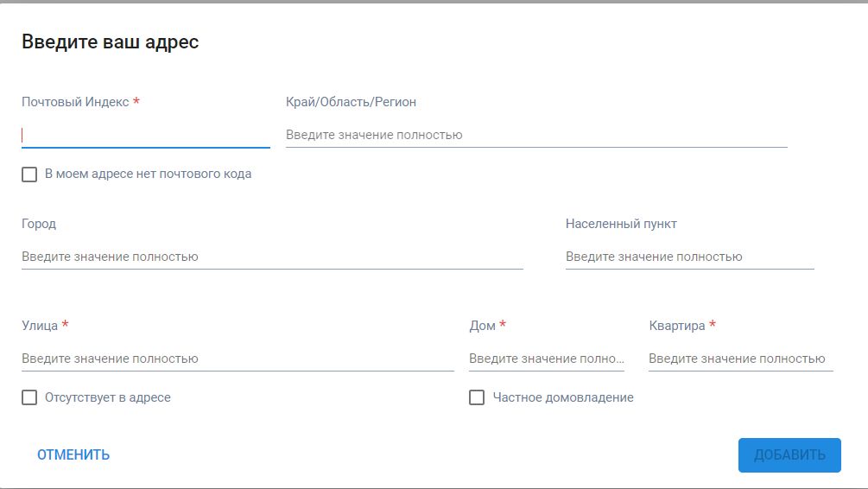Click the 'Дом' label with red asterisk
Image resolution: width=868 pixels, height=489 pixels.
point(488,326)
